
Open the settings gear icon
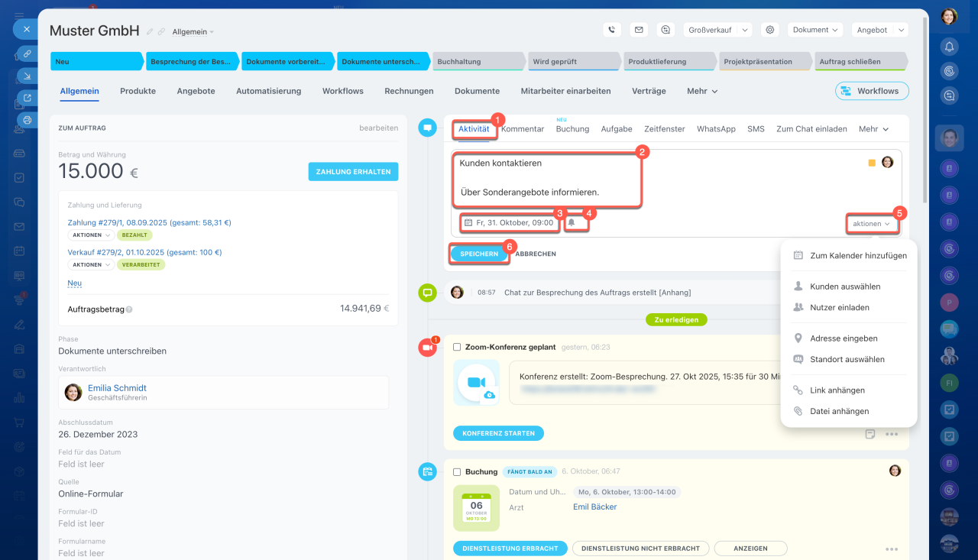point(770,30)
